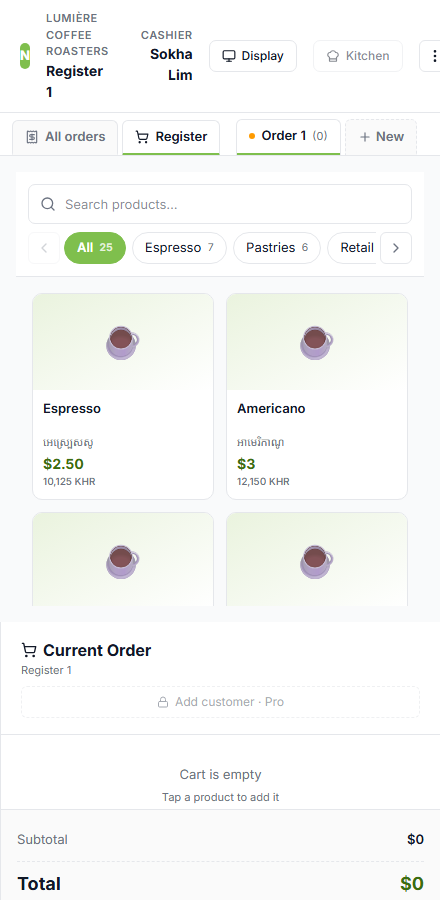Filter products by the Retail category
This screenshot has width=440, height=900.
[352, 248]
